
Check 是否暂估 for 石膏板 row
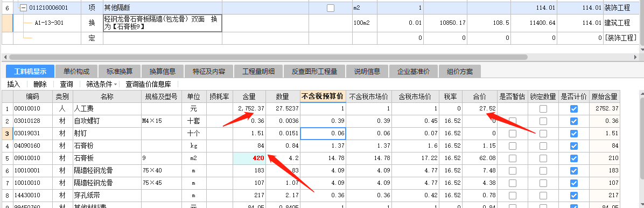513,158
